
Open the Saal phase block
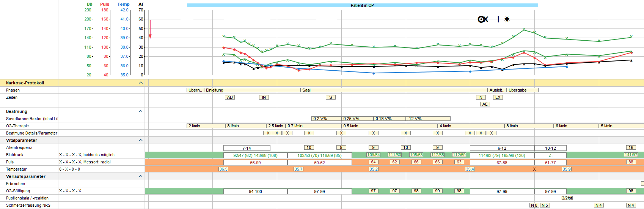394,90
